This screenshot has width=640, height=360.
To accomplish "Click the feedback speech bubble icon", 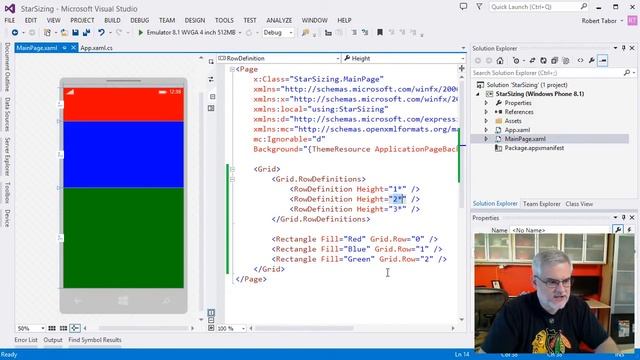I will click(463, 7).
